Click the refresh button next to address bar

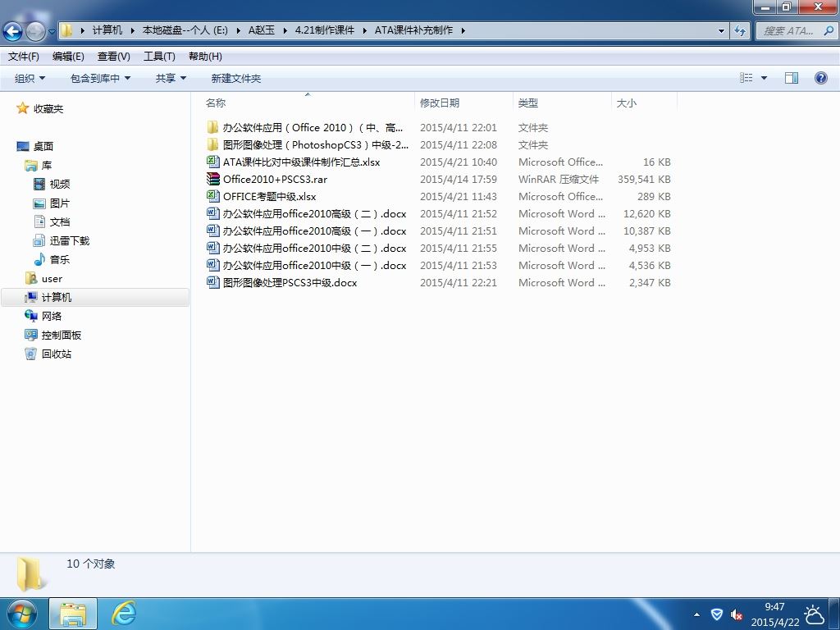tap(740, 30)
